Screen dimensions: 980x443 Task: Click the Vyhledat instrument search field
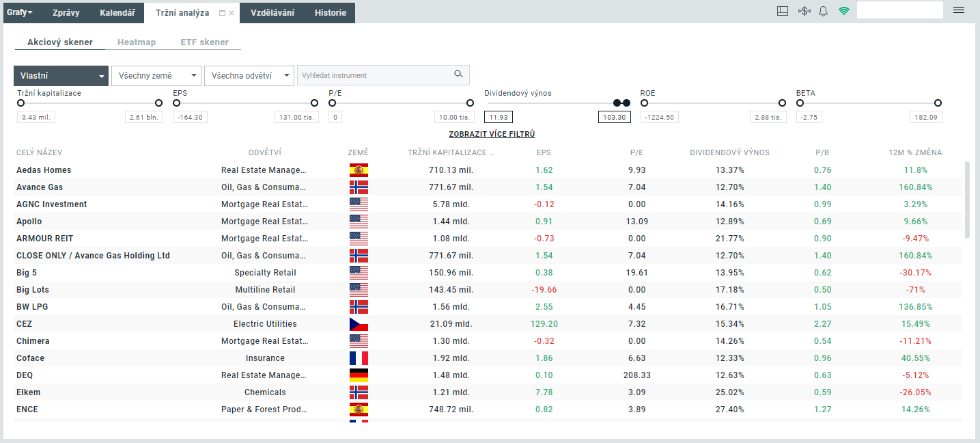pyautogui.click(x=374, y=75)
